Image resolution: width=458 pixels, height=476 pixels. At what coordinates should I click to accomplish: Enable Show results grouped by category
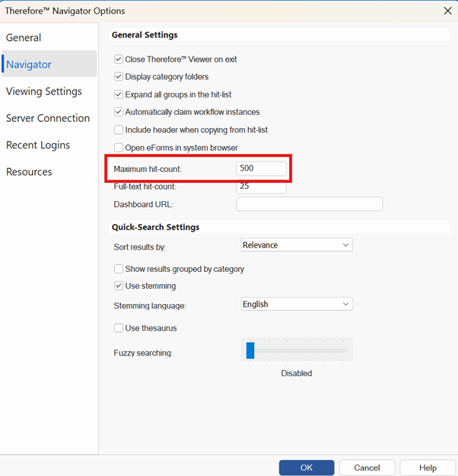(119, 269)
